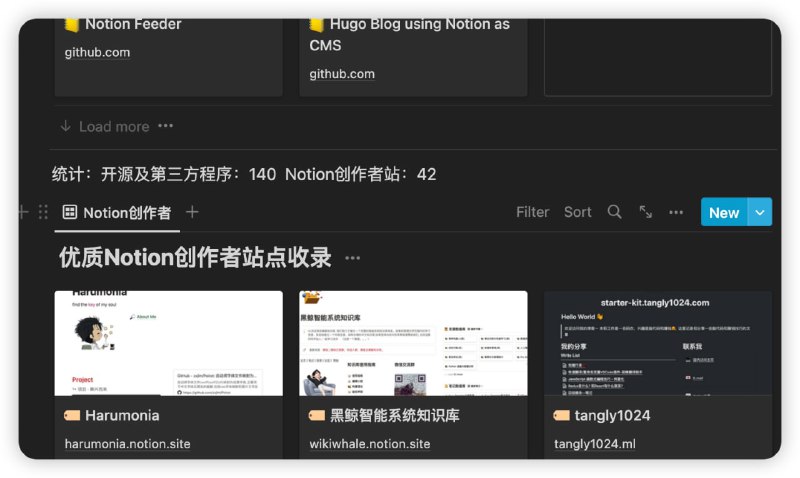
Task: Open the harumonia.notion.site link
Action: [x=128, y=444]
